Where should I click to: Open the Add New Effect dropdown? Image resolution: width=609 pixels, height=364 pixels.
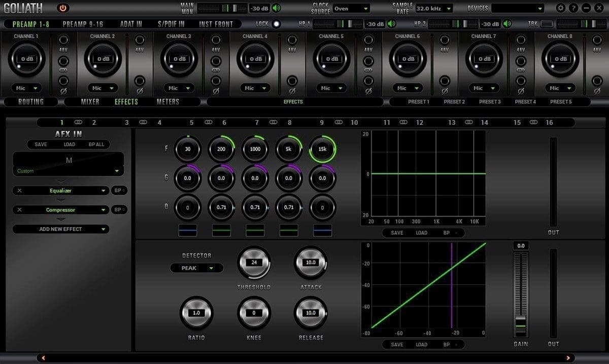(x=61, y=229)
